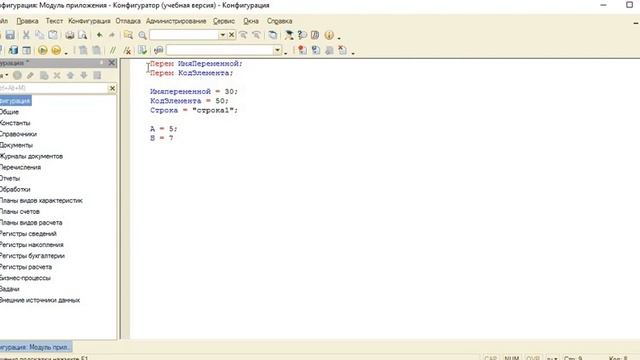640x360 pixels.
Task: Run 1C:Enterprise with orange play icon
Action: point(56,50)
